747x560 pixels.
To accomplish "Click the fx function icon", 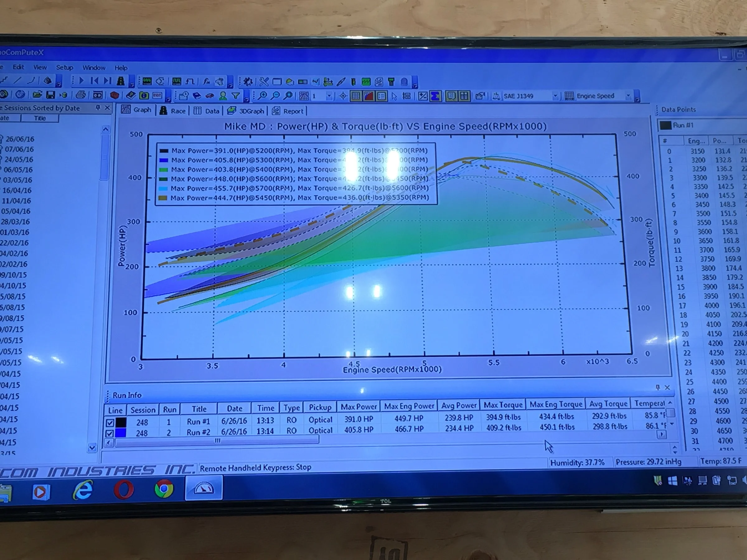I will [206, 81].
